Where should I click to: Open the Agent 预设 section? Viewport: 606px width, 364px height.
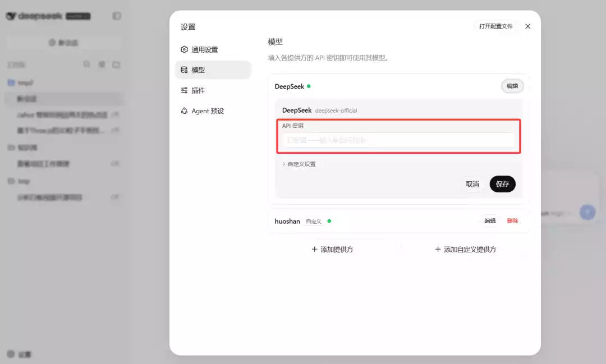coord(213,111)
